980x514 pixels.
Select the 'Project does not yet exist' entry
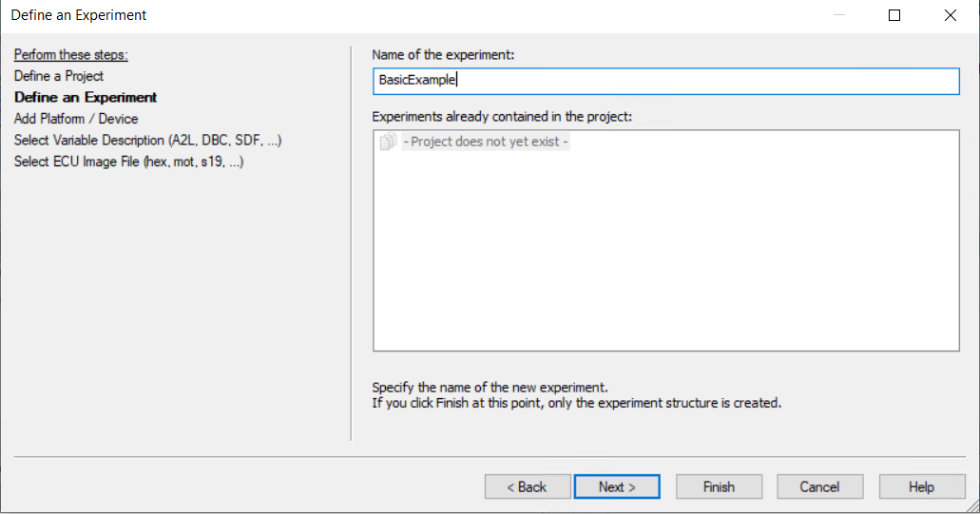tap(485, 143)
